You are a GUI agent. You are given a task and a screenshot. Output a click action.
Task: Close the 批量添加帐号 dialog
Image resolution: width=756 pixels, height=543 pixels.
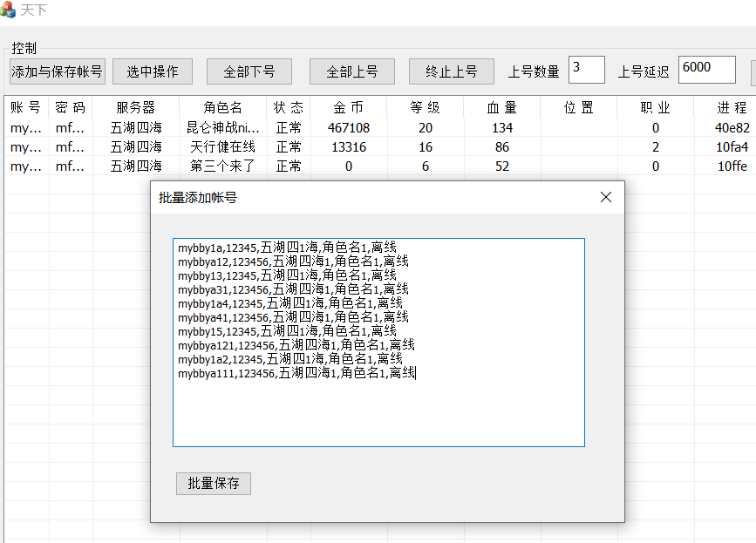pyautogui.click(x=605, y=197)
